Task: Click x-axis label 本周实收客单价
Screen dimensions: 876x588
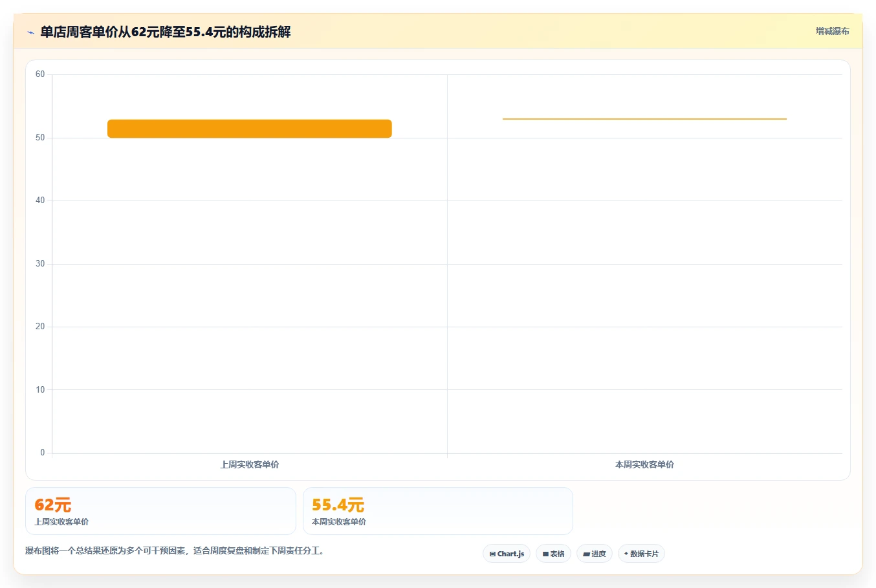Action: pyautogui.click(x=644, y=464)
